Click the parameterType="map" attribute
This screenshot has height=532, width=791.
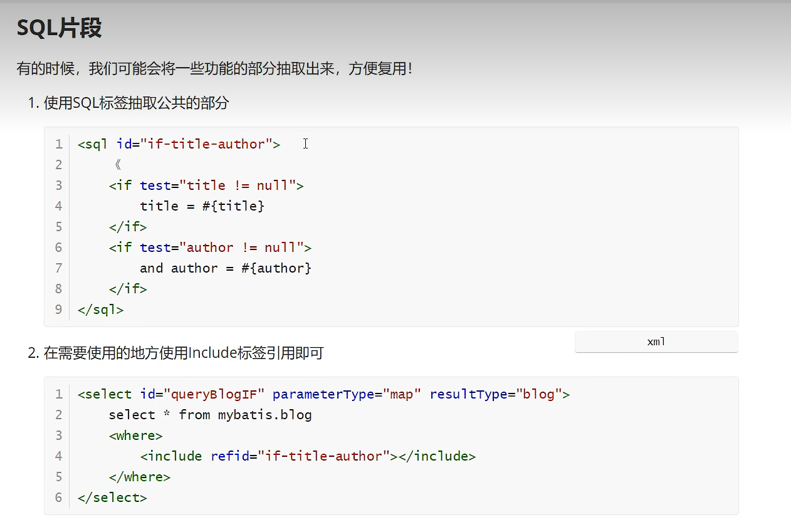click(x=347, y=394)
